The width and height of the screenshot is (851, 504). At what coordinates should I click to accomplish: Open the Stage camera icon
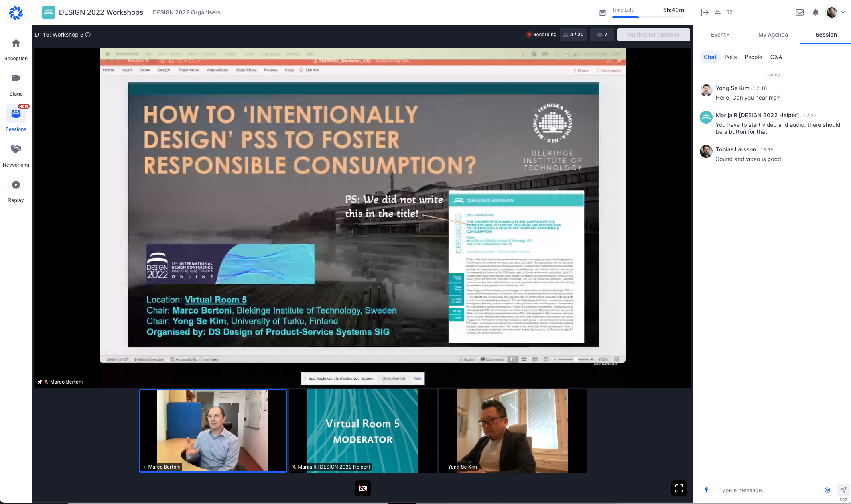[x=16, y=78]
